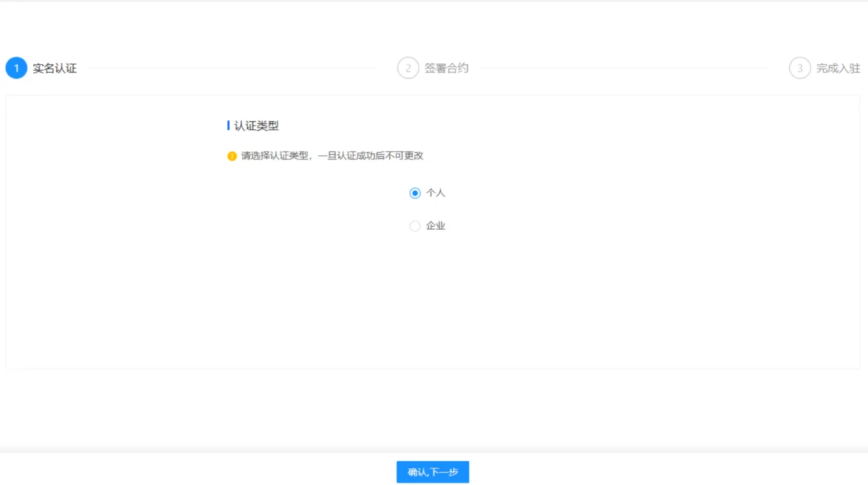This screenshot has height=485, width=868.
Task: Open the 实名认证 step label
Action: click(x=55, y=69)
